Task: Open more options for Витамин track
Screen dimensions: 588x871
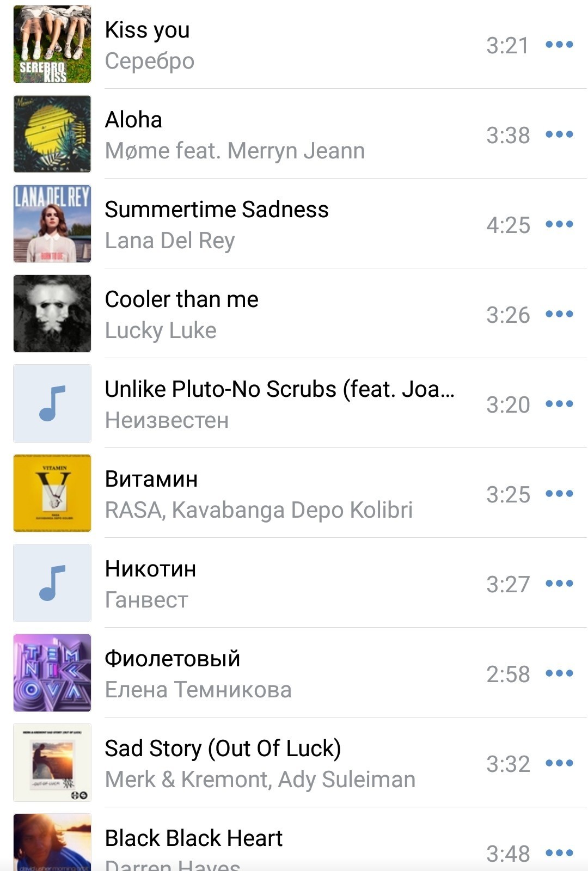Action: tap(559, 494)
